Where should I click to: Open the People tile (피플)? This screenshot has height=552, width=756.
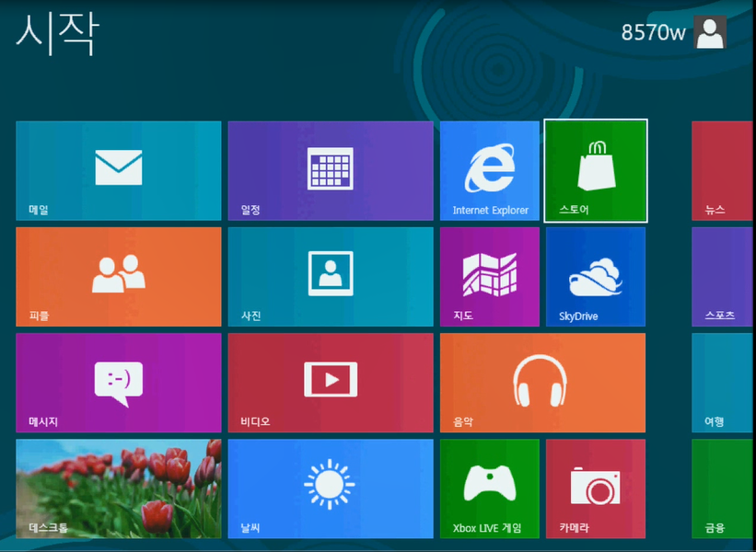click(119, 277)
